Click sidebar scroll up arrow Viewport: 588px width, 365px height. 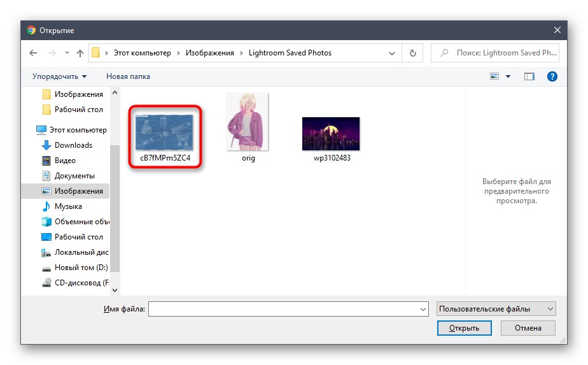[115, 92]
